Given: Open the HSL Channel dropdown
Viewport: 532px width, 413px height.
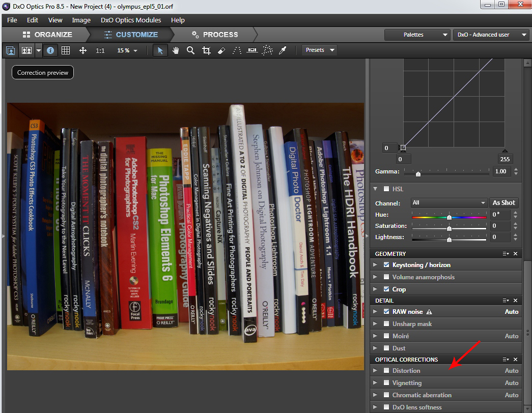Looking at the screenshot, I should (x=449, y=202).
